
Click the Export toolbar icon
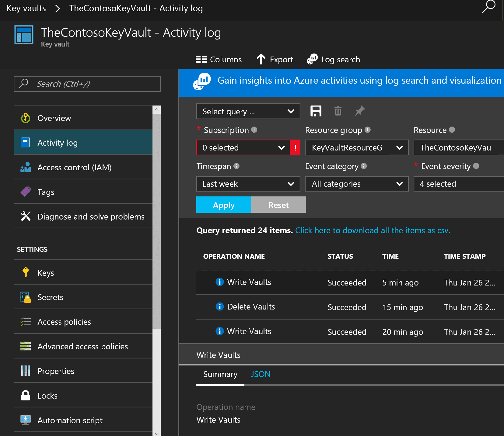click(x=261, y=59)
